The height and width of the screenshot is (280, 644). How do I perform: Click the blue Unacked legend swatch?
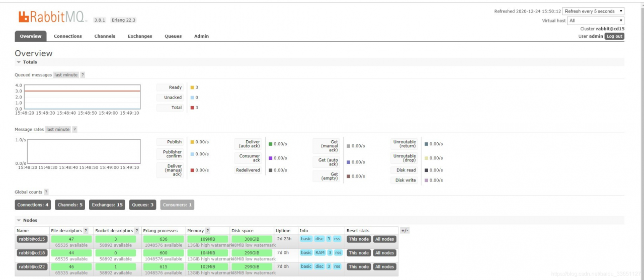(192, 98)
